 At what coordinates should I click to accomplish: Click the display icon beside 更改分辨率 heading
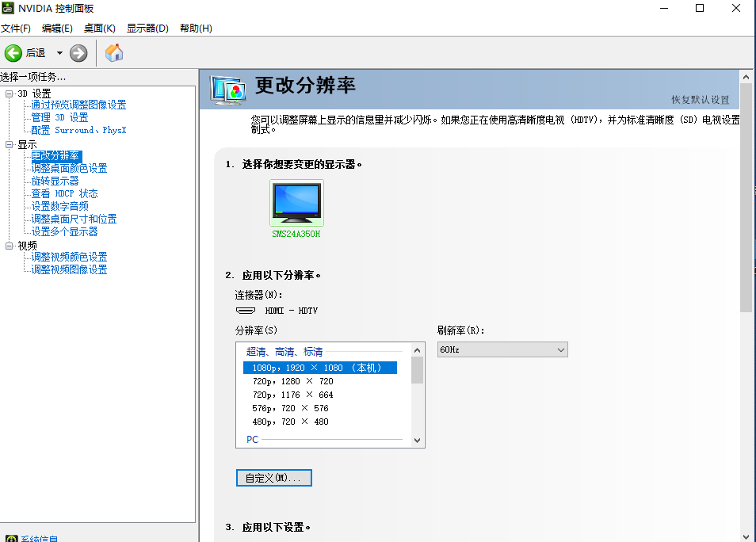tap(227, 89)
